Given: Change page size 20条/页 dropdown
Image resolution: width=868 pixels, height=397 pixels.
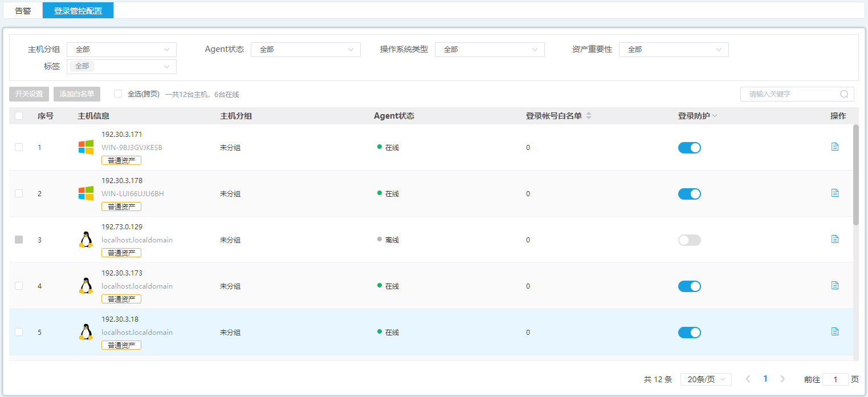Looking at the screenshot, I should 706,379.
